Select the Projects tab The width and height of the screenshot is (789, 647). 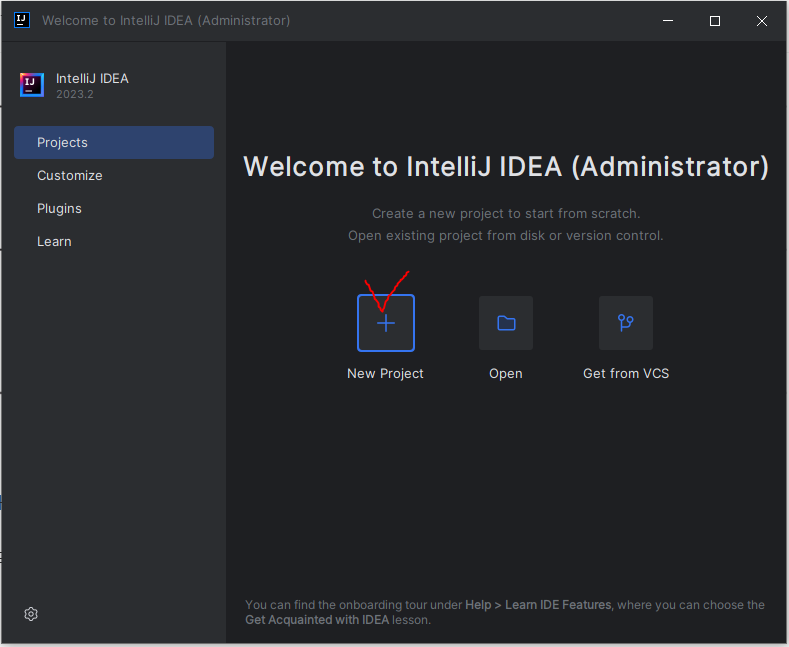click(x=114, y=142)
